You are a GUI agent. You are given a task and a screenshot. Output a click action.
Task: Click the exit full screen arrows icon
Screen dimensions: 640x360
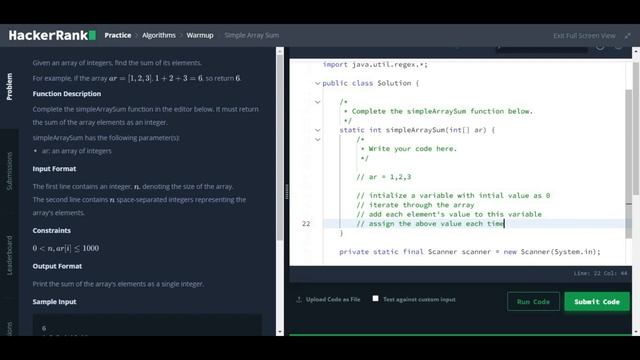click(627, 36)
